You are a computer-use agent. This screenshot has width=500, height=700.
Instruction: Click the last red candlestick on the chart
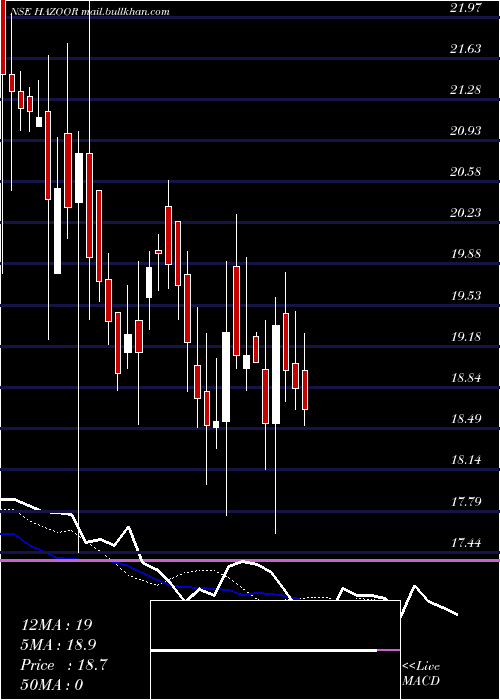coord(305,390)
